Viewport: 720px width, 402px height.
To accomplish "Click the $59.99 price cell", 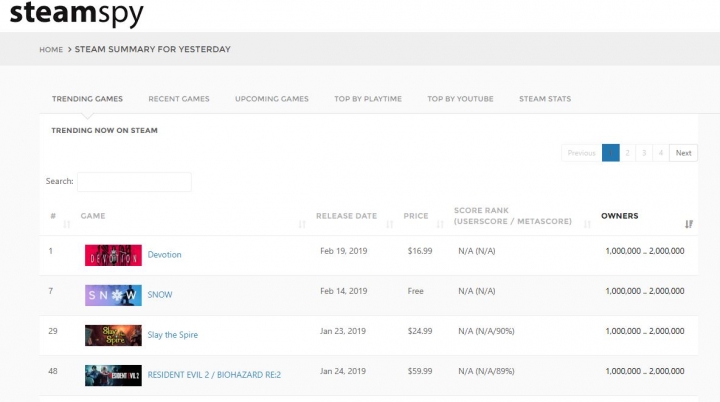I will (x=420, y=371).
